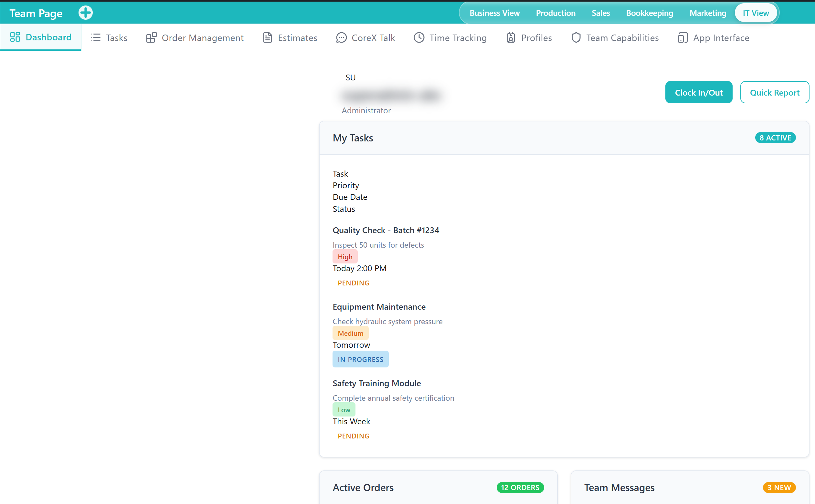Click the Low priority tag

pos(344,410)
